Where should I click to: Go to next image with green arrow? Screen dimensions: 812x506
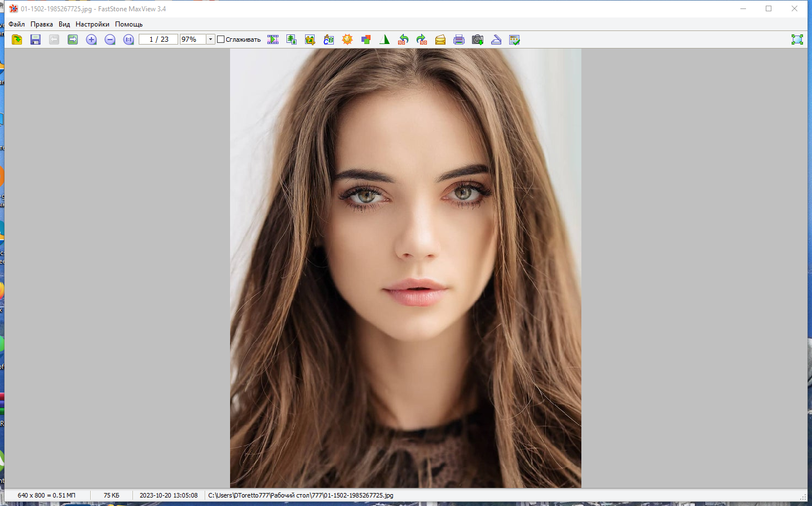point(73,39)
